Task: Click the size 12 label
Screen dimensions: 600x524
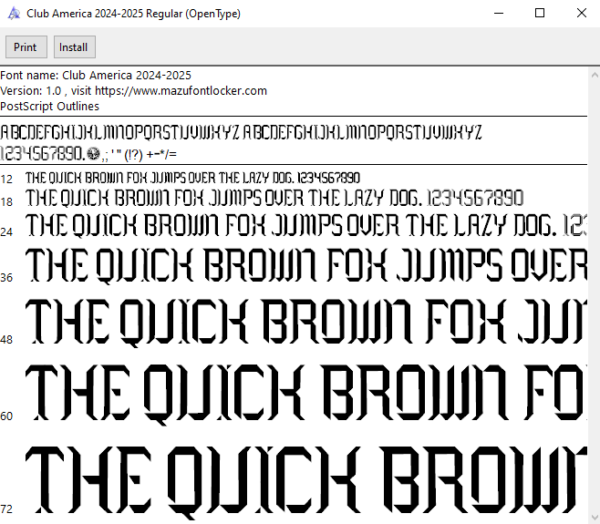Action: pos(7,179)
